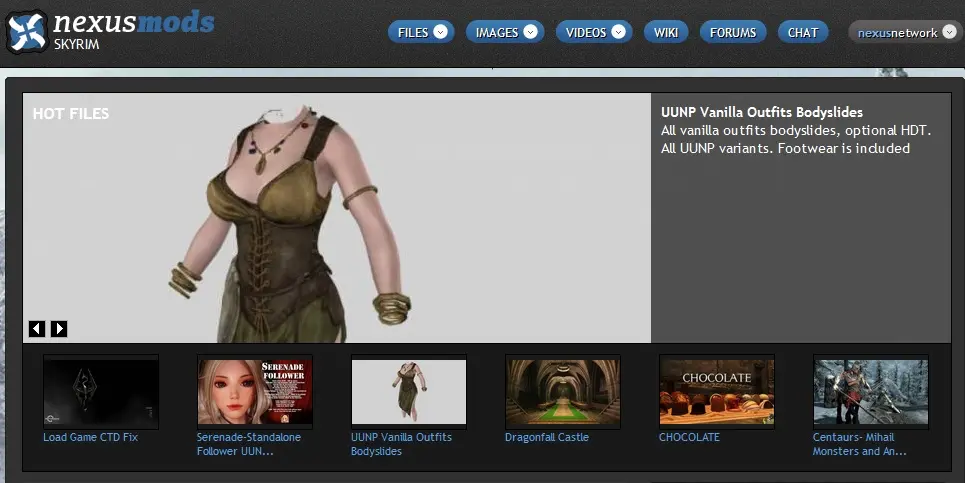965x483 pixels.
Task: Show the previous hot file arrow
Action: [x=37, y=329]
